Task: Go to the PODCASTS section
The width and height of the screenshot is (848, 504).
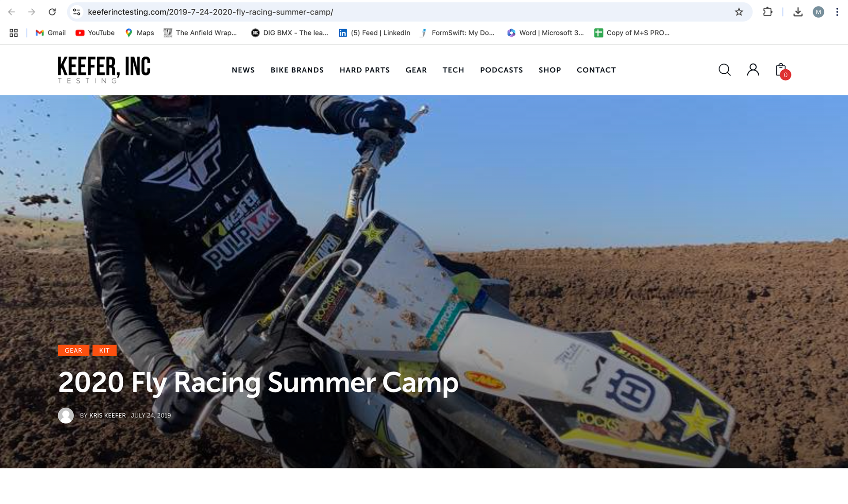Action: [x=501, y=70]
